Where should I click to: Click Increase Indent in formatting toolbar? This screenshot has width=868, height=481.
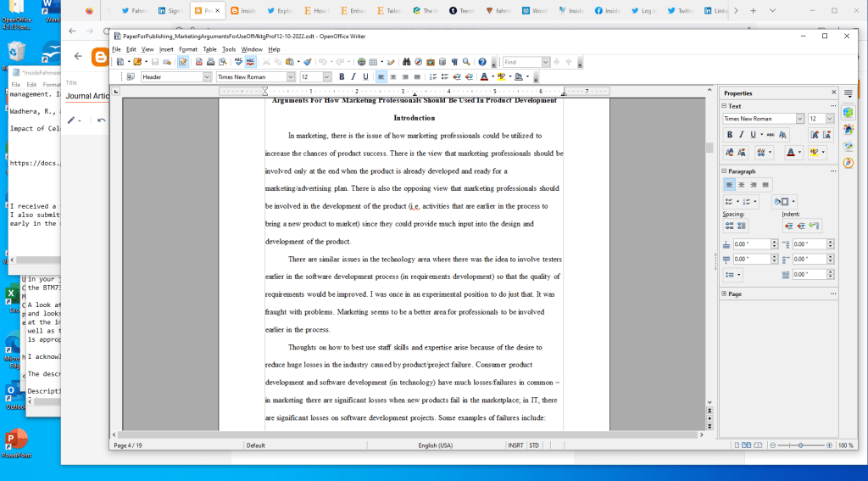point(469,77)
